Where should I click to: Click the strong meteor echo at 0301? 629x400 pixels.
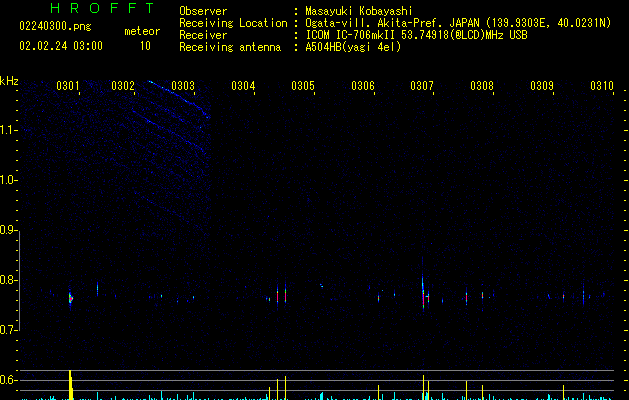71,298
